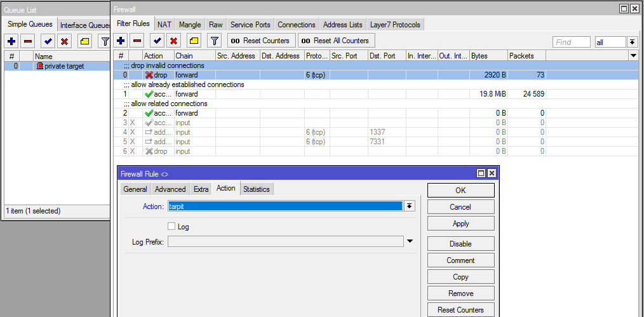Screen dimensions: 644x317
Task: Click Reset Counters in rule dialog
Action: coord(461,310)
